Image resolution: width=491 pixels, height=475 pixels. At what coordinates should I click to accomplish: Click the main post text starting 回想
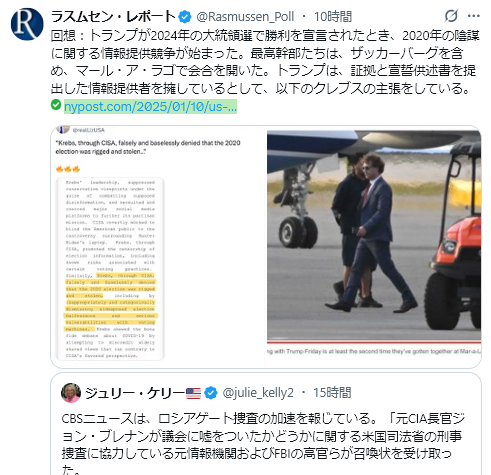[x=265, y=62]
